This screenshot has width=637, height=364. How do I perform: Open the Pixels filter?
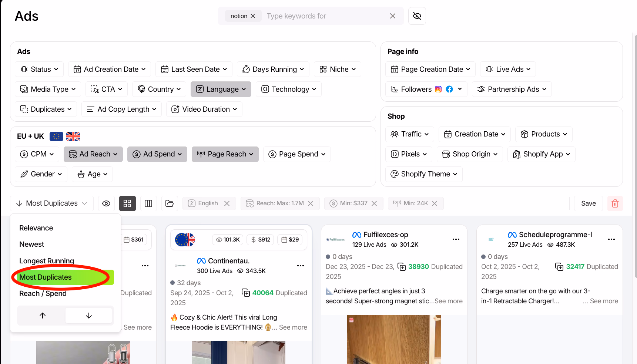point(409,154)
